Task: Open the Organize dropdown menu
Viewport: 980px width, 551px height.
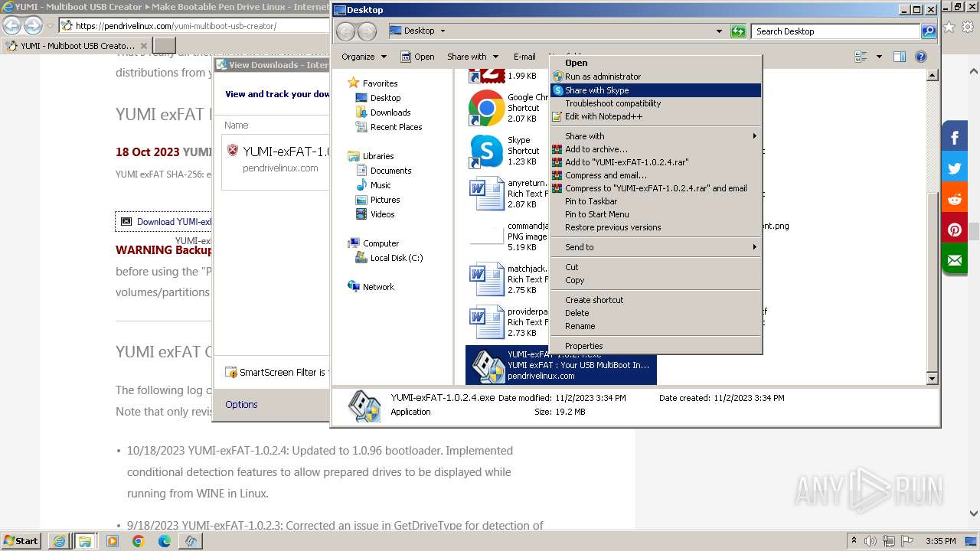Action: click(364, 57)
